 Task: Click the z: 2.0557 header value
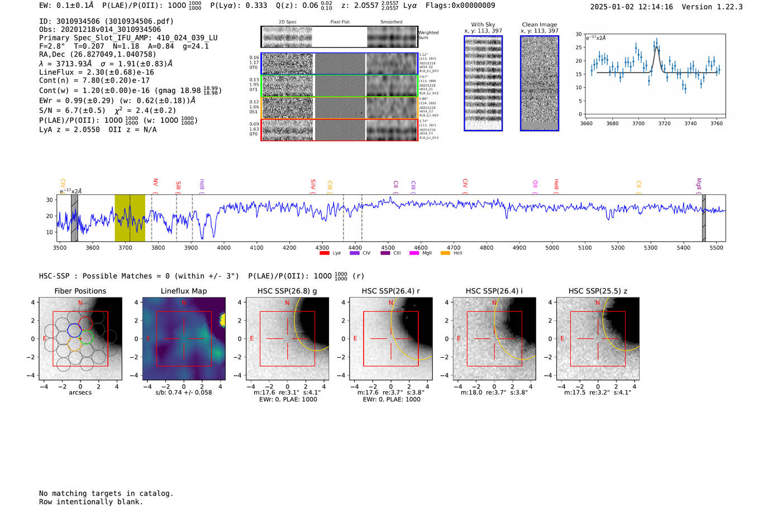point(370,6)
